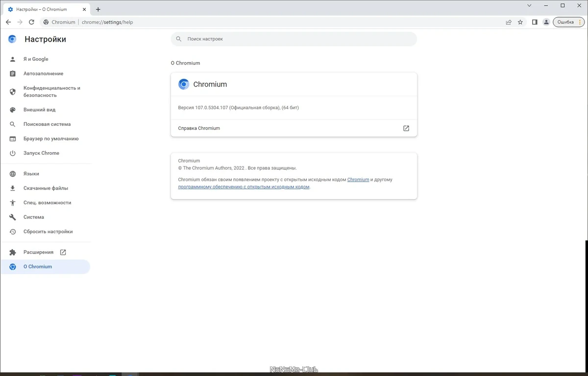This screenshot has height=376, width=588.
Task: Follow the Chromium open source project link
Action: click(358, 180)
